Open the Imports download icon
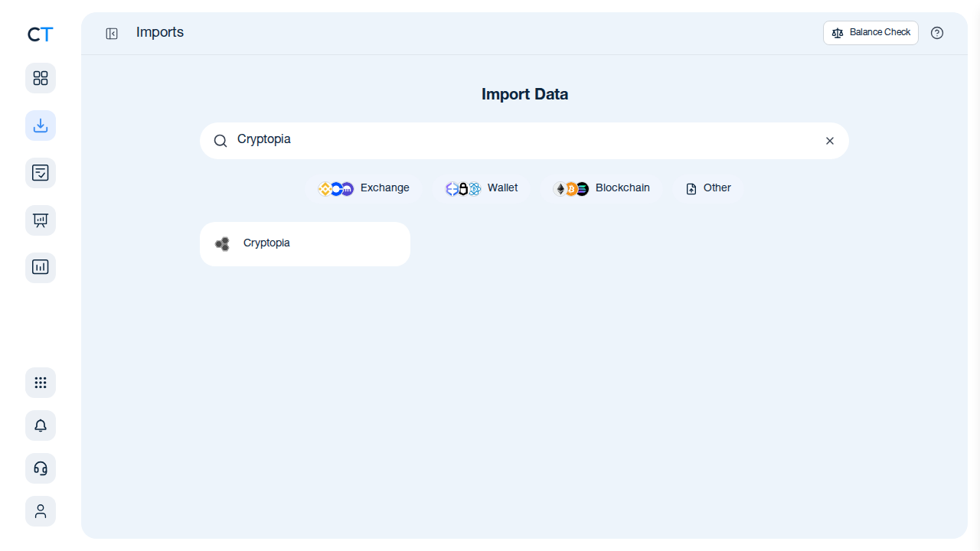 (x=41, y=126)
